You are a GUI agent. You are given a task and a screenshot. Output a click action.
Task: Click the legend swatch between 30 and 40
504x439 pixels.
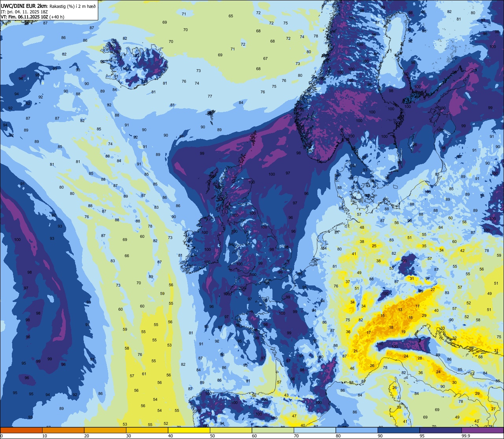[147, 430]
